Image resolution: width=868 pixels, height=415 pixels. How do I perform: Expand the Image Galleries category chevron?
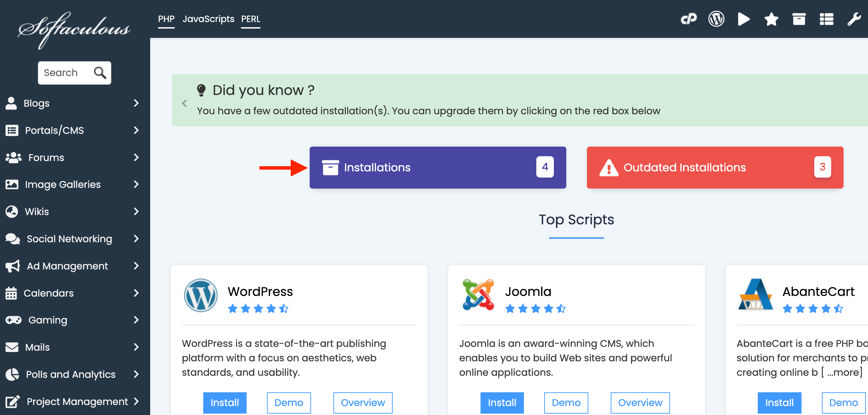(136, 184)
